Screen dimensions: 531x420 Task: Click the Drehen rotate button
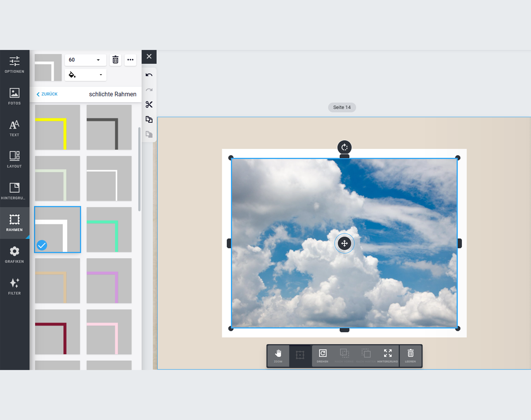[x=323, y=356]
